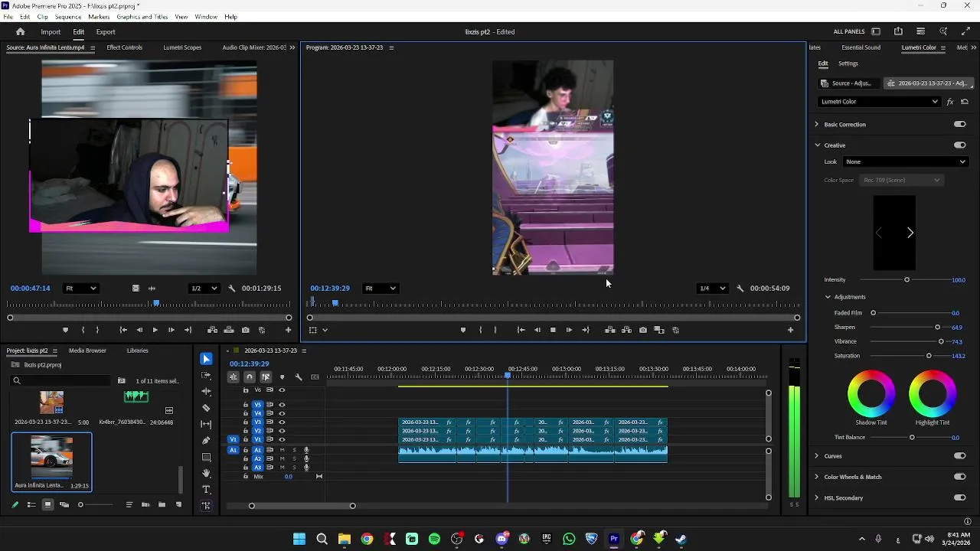Open Source playback resolution 1/2 dropdown
This screenshot has height=551, width=980.
[x=204, y=289]
